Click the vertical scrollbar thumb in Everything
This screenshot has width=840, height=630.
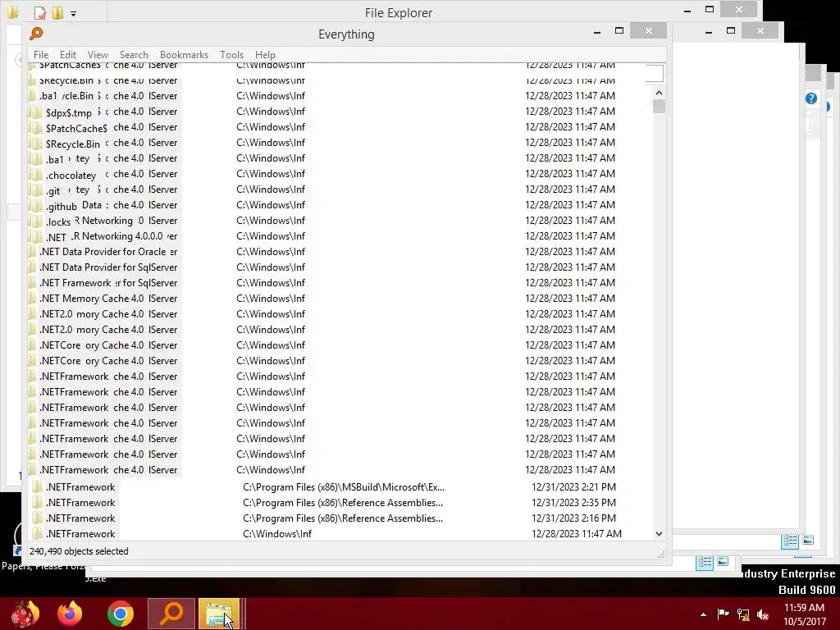[659, 106]
